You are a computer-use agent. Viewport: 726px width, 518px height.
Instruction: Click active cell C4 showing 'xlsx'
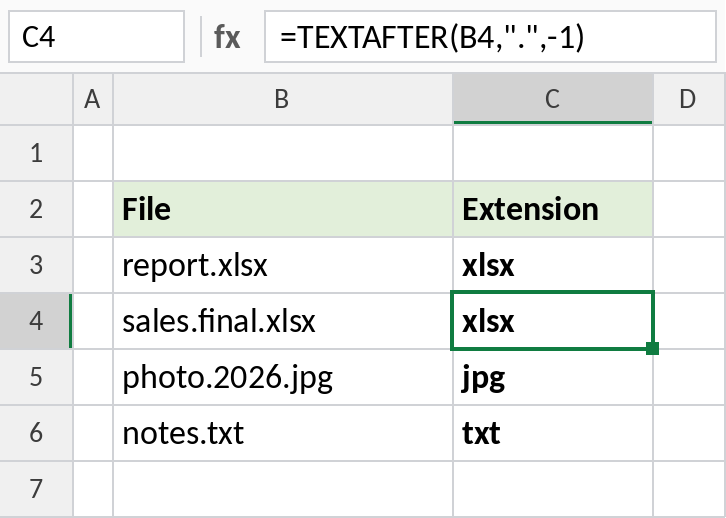click(x=553, y=321)
